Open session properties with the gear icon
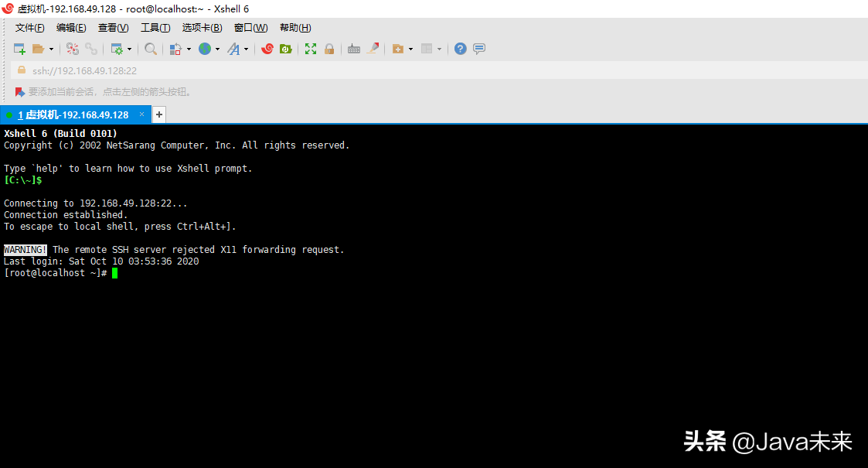Screen dimensions: 868x468 [x=116, y=49]
